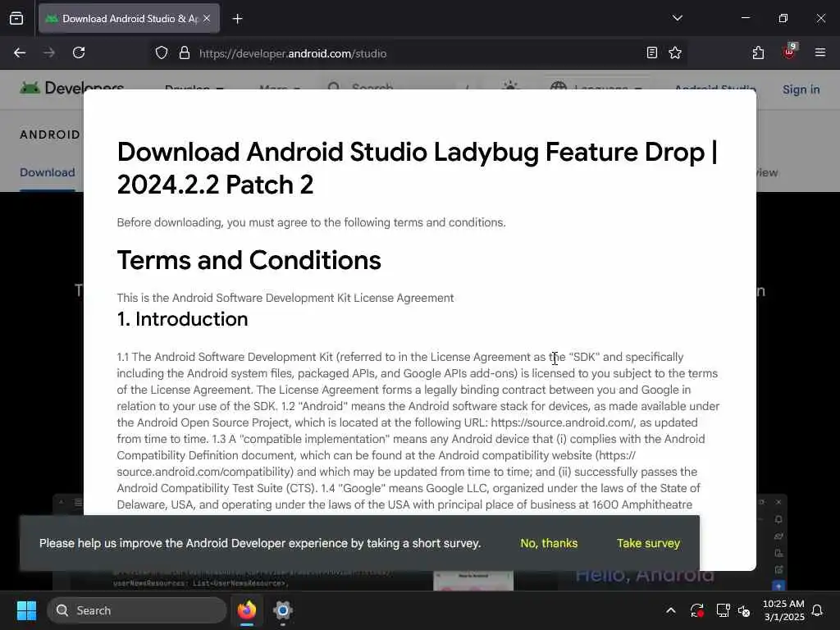Viewport: 840px width, 630px height.
Task: Click the '1. Introduction' heading text
Action: [x=183, y=319]
